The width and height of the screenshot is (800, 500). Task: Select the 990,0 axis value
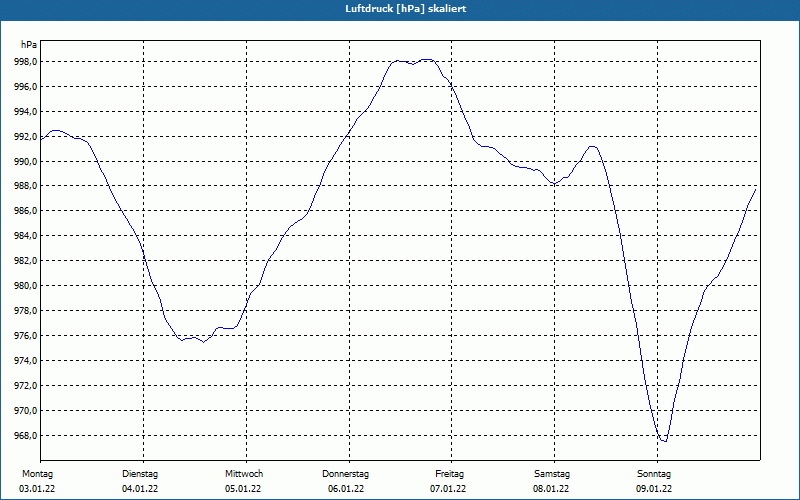pos(26,162)
